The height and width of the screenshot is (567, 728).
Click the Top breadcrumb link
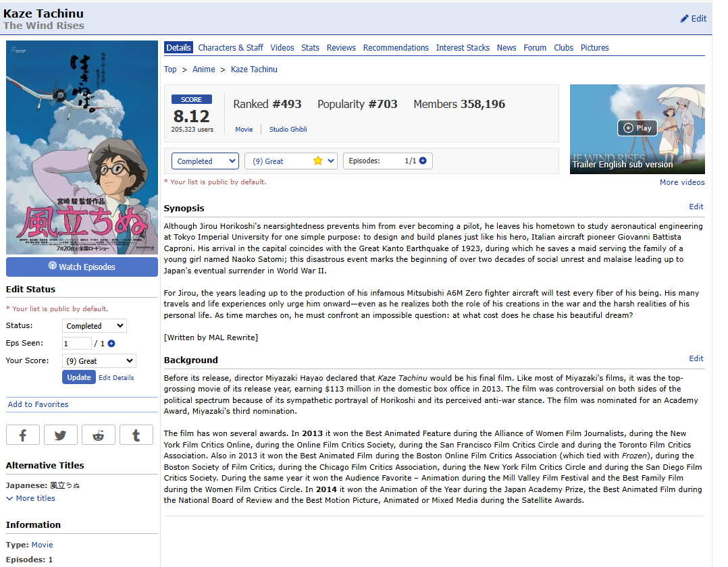point(170,69)
